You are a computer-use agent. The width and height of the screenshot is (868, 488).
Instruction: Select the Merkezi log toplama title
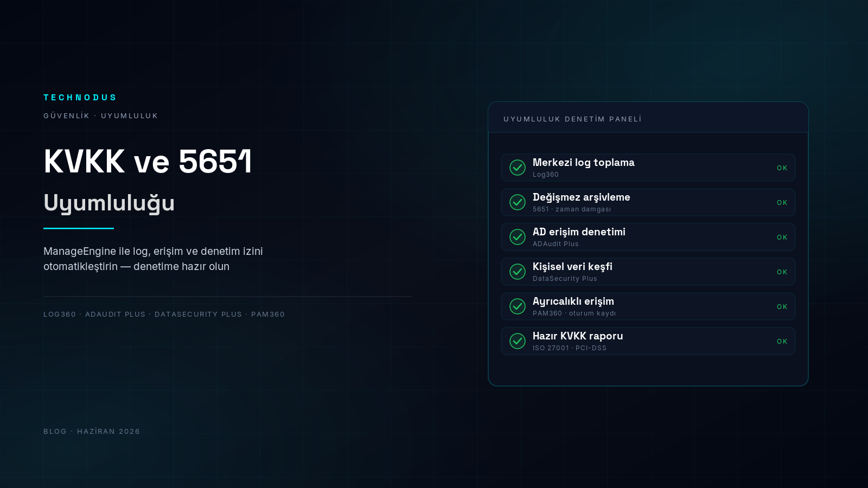point(583,163)
